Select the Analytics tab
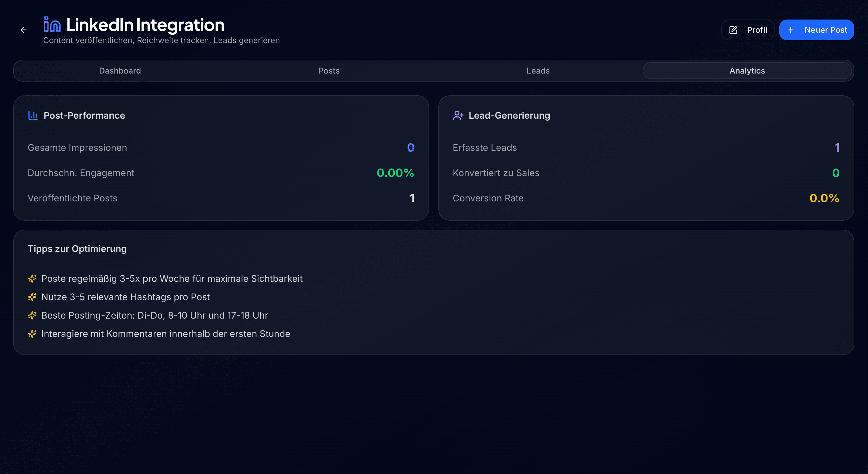This screenshot has height=474, width=868. tap(747, 71)
